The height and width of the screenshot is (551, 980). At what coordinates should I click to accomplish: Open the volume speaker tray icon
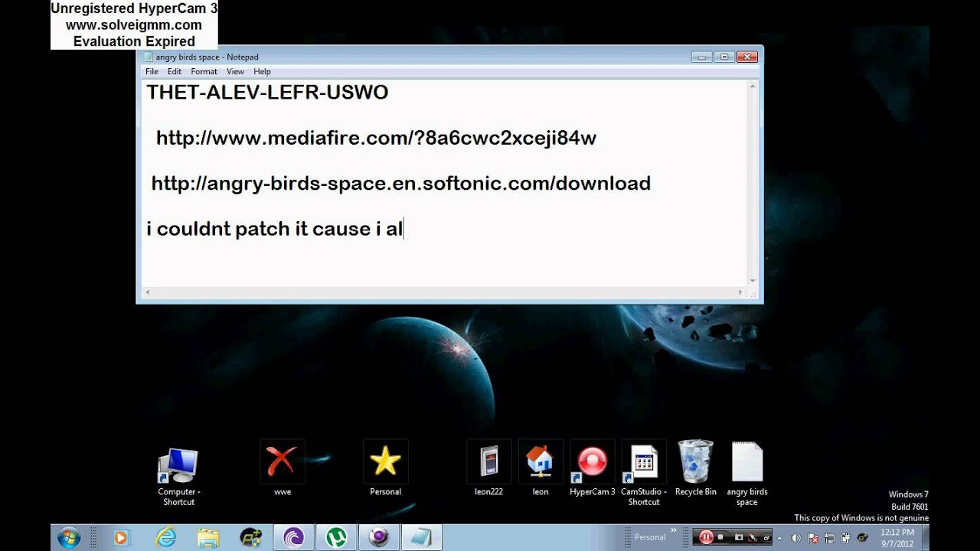click(795, 538)
